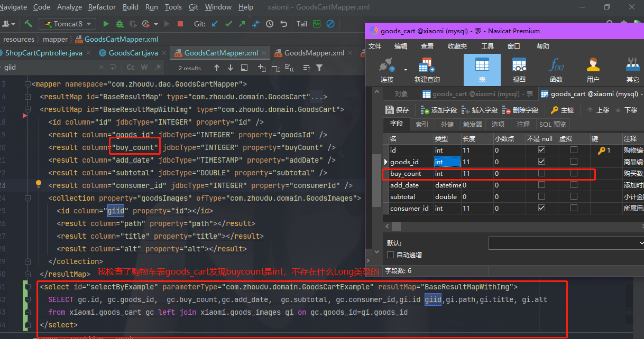644x339 pixels.
Task: Enable the 自动递增 checkbox
Action: click(x=391, y=255)
